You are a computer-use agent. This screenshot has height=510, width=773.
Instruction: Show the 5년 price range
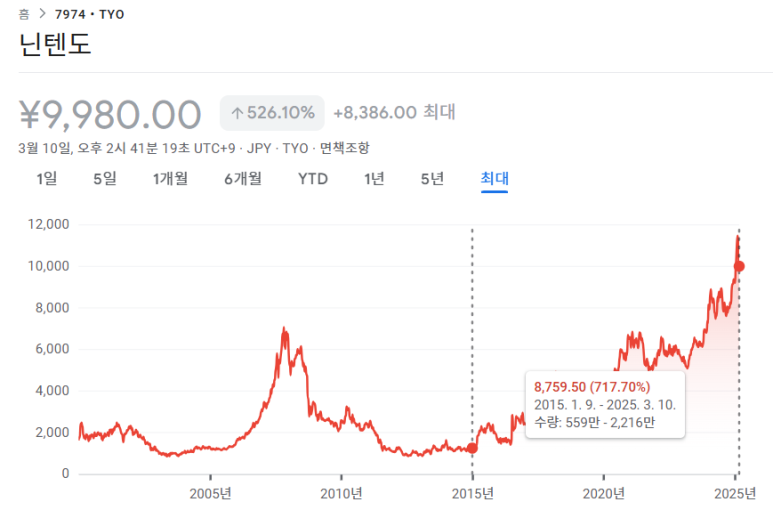click(432, 178)
